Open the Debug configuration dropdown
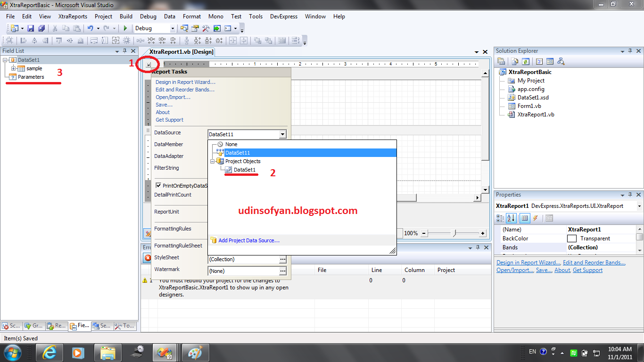The height and width of the screenshot is (362, 644). pyautogui.click(x=173, y=28)
